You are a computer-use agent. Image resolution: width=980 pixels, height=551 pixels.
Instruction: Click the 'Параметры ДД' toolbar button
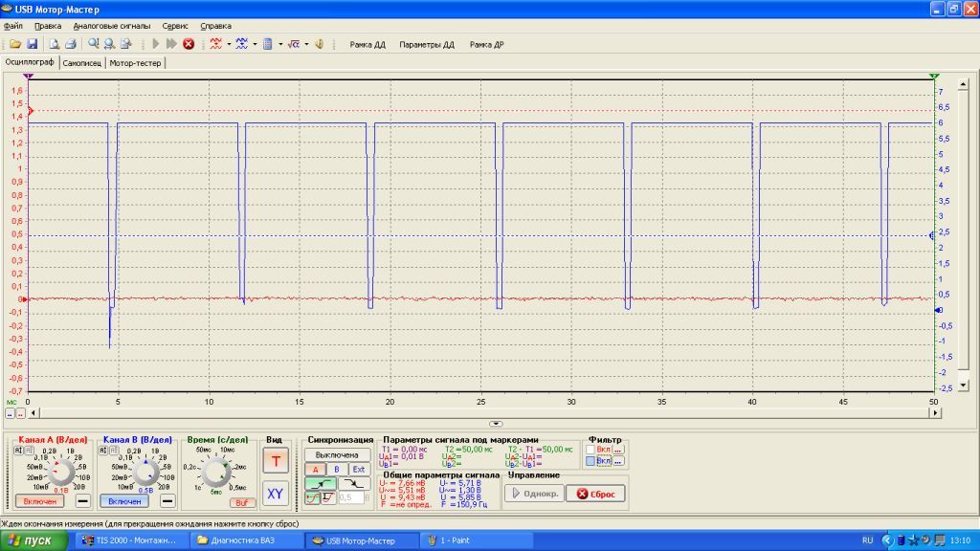(x=427, y=44)
